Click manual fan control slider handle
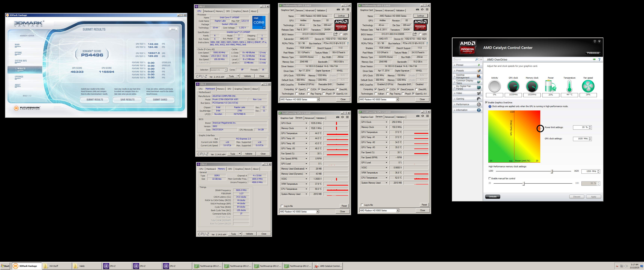Image resolution: width=644 pixels, height=270 pixels. (523, 183)
